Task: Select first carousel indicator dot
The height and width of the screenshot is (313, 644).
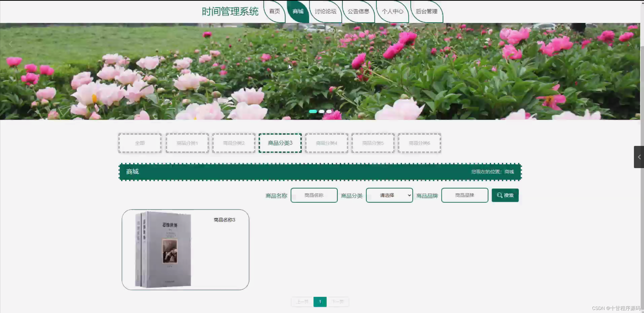Action: point(313,111)
